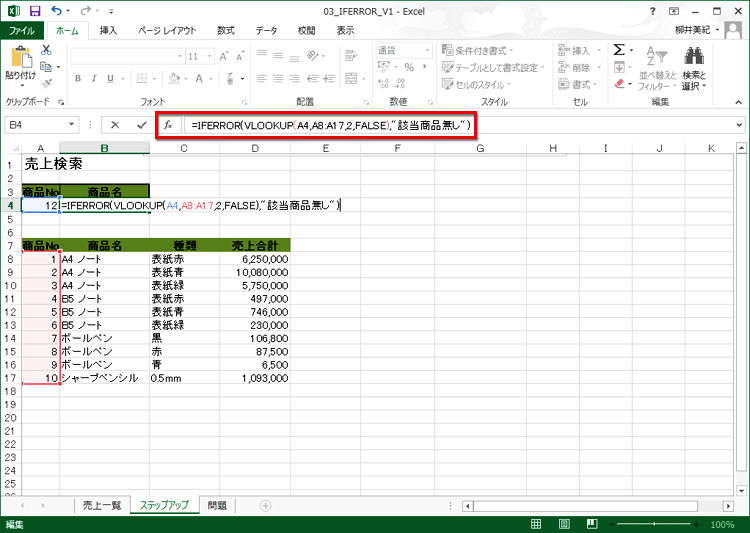The width and height of the screenshot is (750, 533).
Task: Toggle left text alignment
Action: (262, 78)
